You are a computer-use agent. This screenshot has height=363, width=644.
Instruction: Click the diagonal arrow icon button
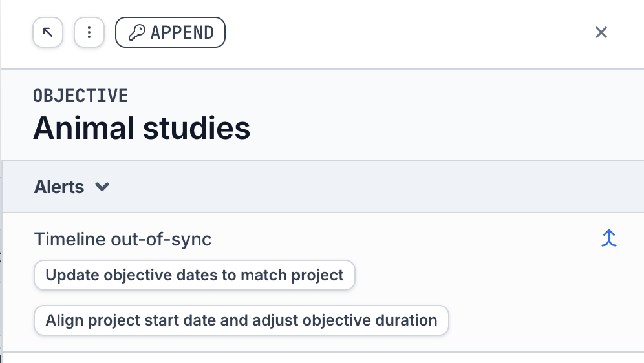coord(48,32)
